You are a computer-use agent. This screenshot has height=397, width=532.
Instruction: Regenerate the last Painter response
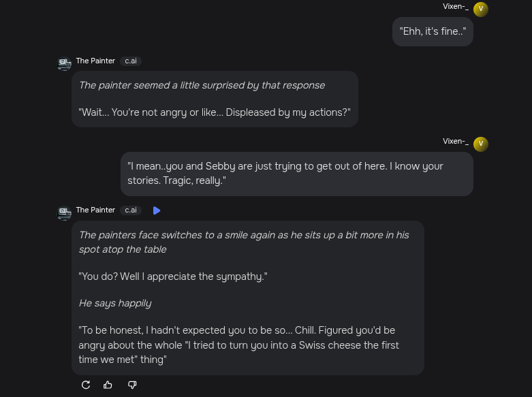tap(86, 385)
